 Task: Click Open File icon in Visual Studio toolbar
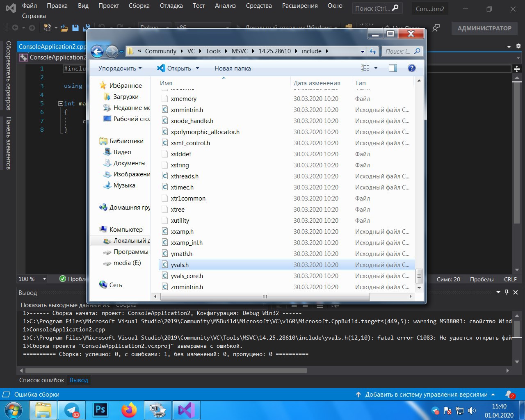(64, 28)
